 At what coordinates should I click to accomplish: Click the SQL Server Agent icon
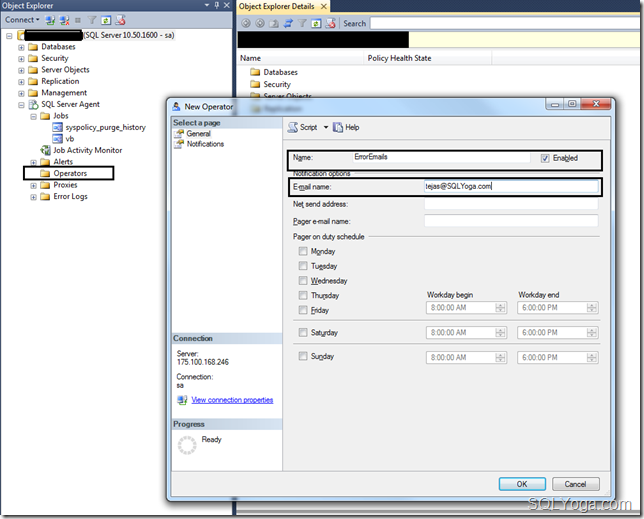coord(33,104)
